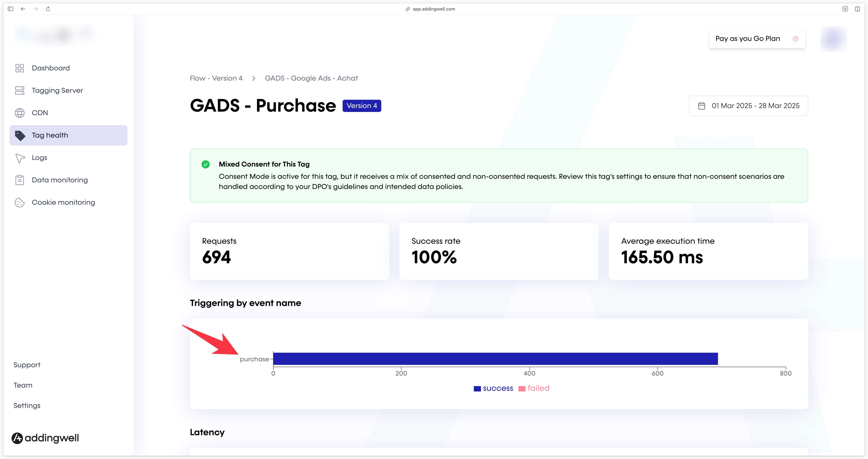
Task: Open the Settings link
Action: pos(27,405)
